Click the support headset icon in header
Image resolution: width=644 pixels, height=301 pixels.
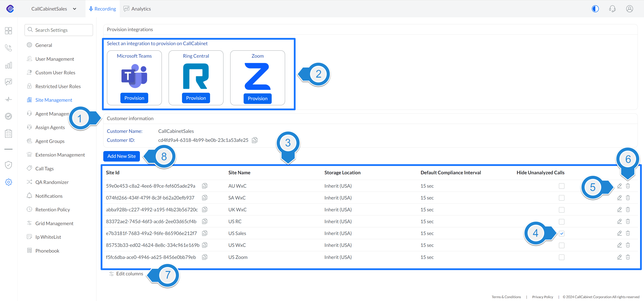(612, 9)
